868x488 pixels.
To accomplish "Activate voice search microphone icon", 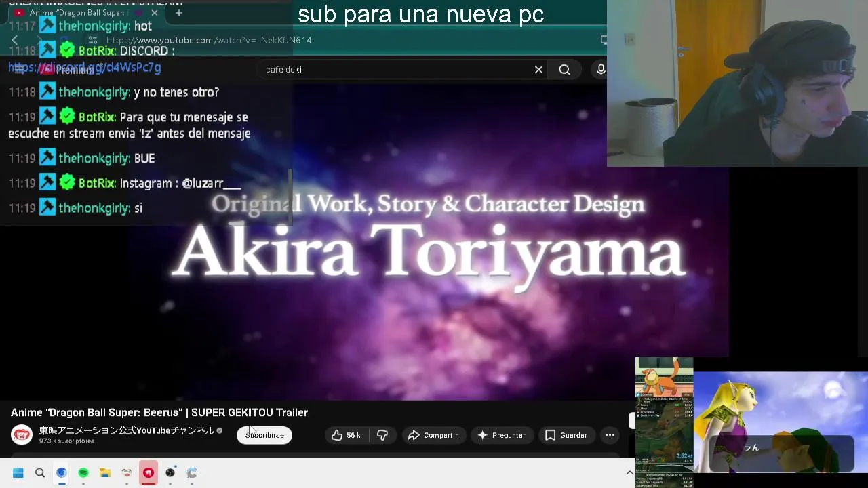I will click(600, 70).
